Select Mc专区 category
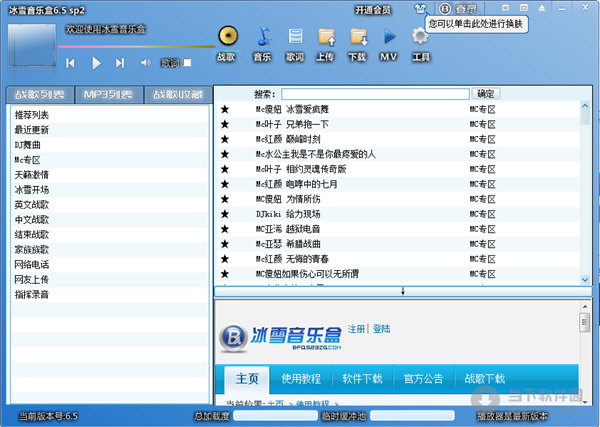 click(x=28, y=160)
